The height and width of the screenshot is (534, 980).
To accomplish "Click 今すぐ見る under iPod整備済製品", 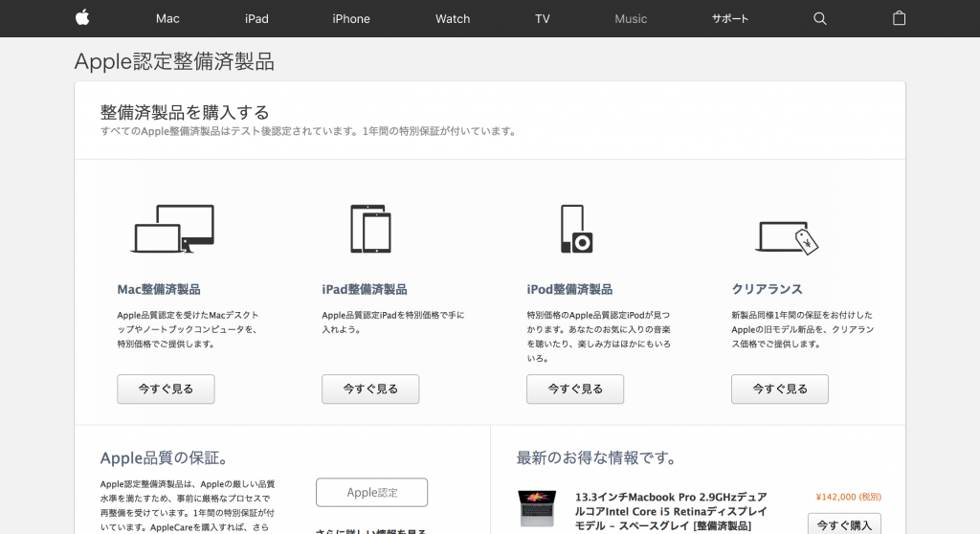I will pos(575,389).
